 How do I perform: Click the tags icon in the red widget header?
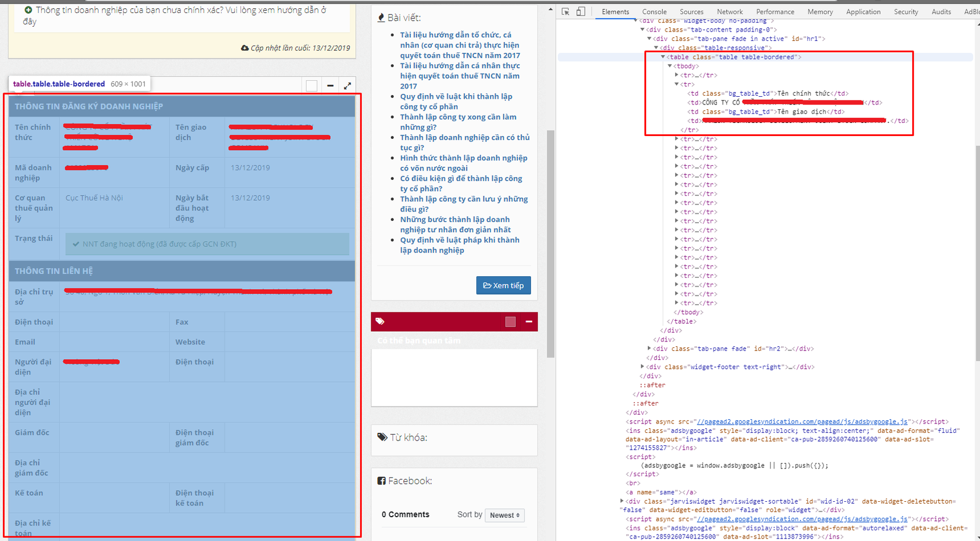click(380, 321)
